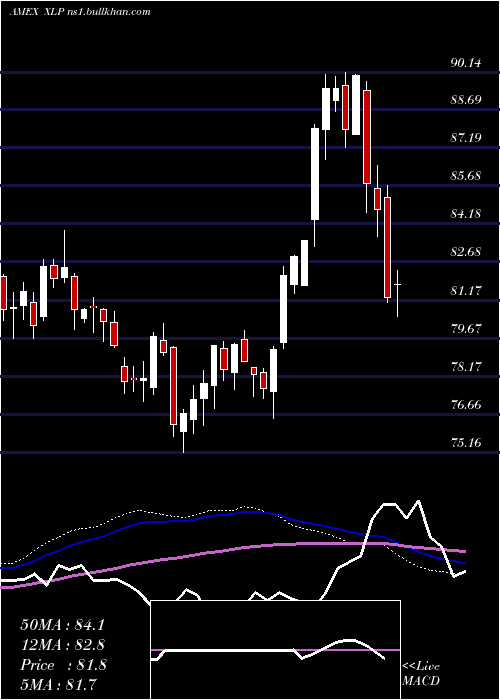Screen dimensions: 500x700
Task: Click the Price : 81.8 readout
Action: 63,665
